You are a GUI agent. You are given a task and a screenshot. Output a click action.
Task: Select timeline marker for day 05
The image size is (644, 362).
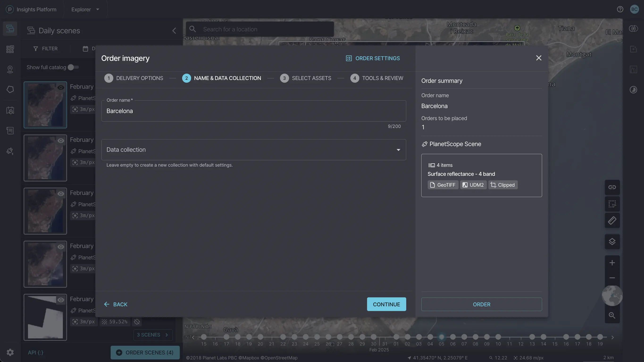[442, 337]
